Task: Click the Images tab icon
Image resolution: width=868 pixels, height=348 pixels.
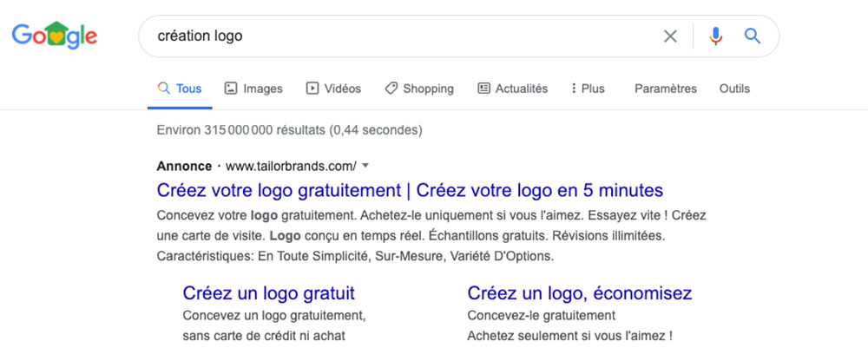Action: (231, 89)
